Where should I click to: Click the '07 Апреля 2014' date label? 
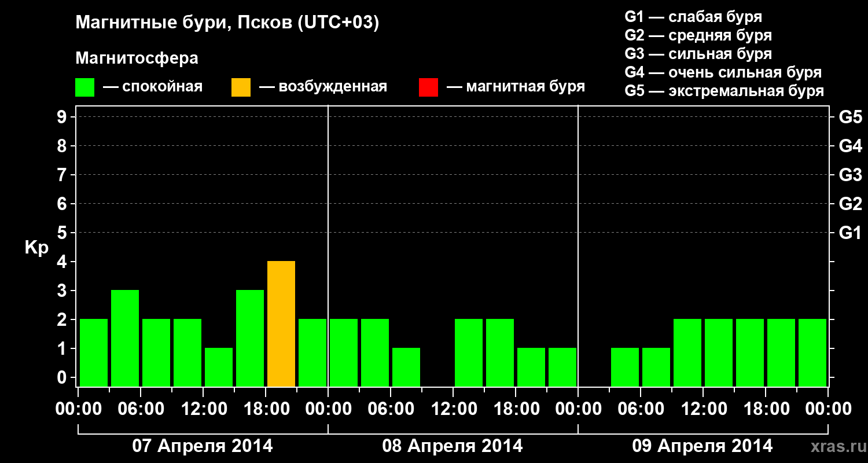tap(203, 446)
